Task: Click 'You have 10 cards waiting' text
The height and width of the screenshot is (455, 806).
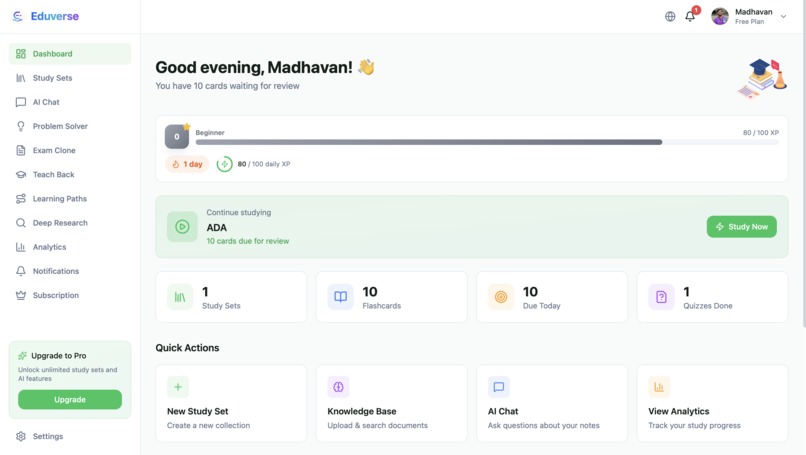Action: pos(227,86)
